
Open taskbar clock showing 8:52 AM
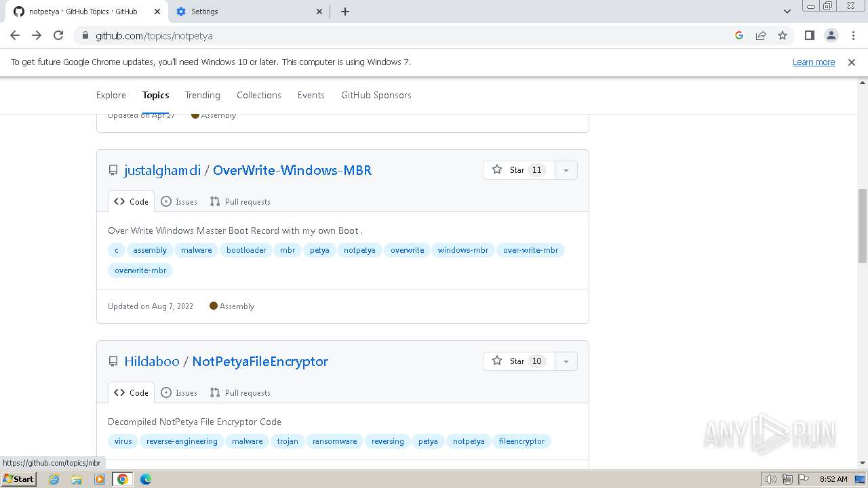click(x=833, y=479)
